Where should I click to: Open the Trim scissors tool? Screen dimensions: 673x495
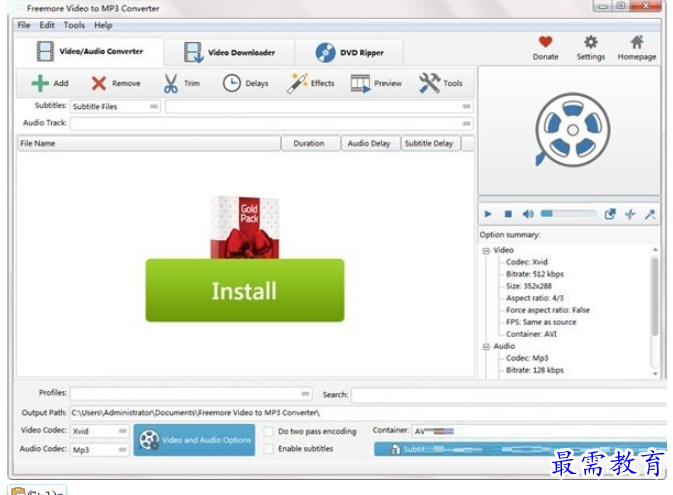[182, 83]
